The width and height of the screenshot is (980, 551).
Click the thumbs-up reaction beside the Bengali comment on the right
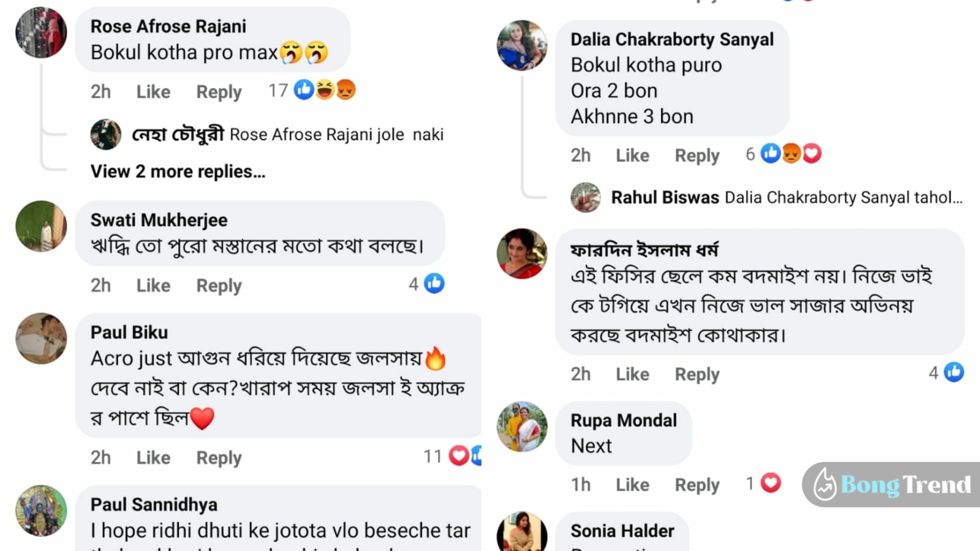(954, 372)
